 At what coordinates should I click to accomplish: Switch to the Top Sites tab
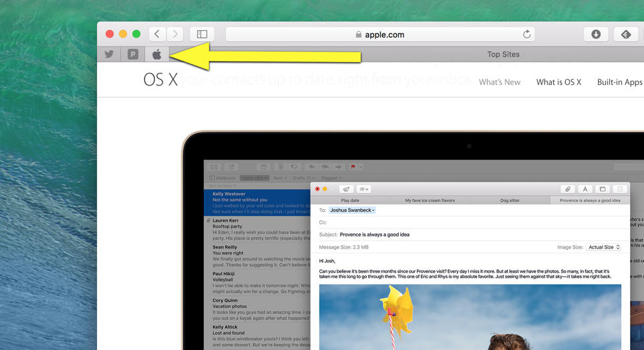(x=503, y=55)
